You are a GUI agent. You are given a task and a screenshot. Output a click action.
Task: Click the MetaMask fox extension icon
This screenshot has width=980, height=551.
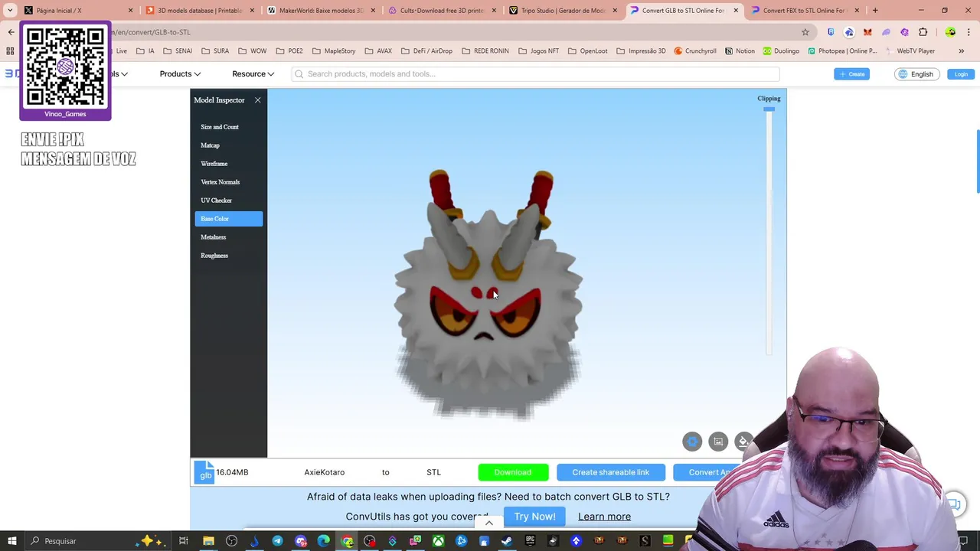[x=867, y=32]
